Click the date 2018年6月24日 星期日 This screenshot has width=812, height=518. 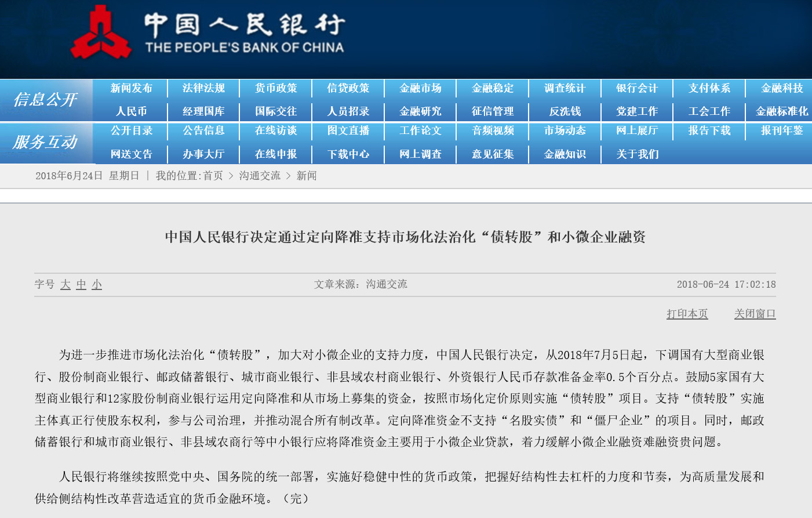point(87,176)
